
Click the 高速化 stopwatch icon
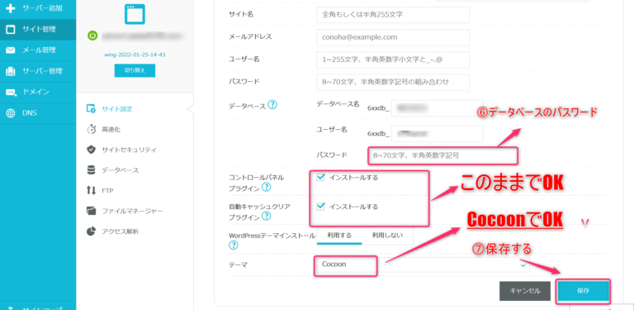91,130
